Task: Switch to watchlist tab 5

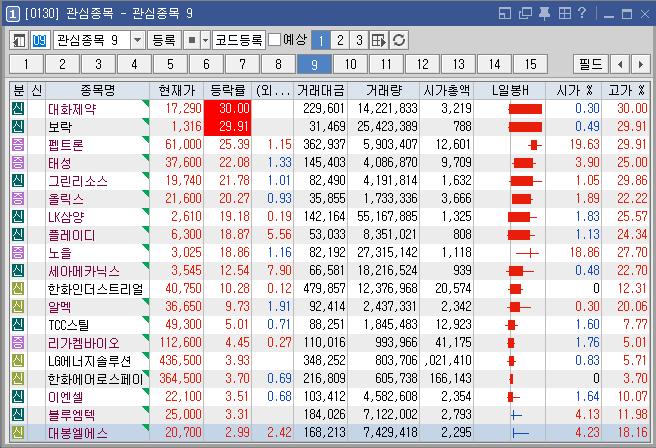Action: coord(170,64)
